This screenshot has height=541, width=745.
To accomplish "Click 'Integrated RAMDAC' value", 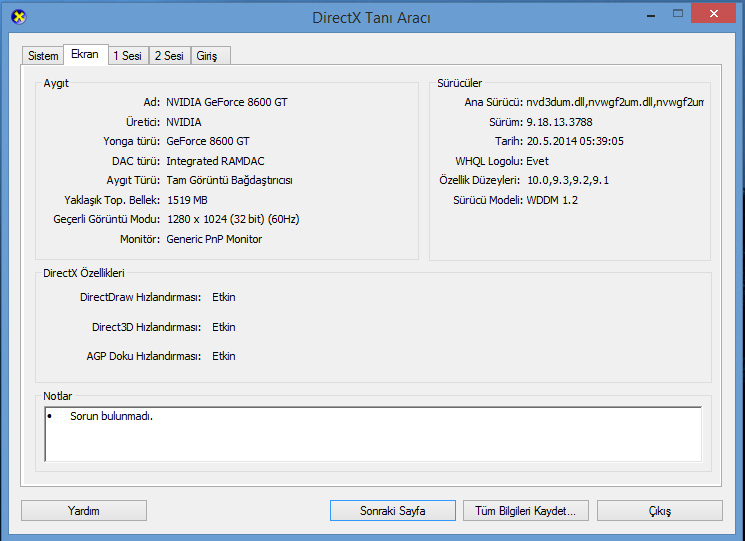I will click(x=215, y=161).
